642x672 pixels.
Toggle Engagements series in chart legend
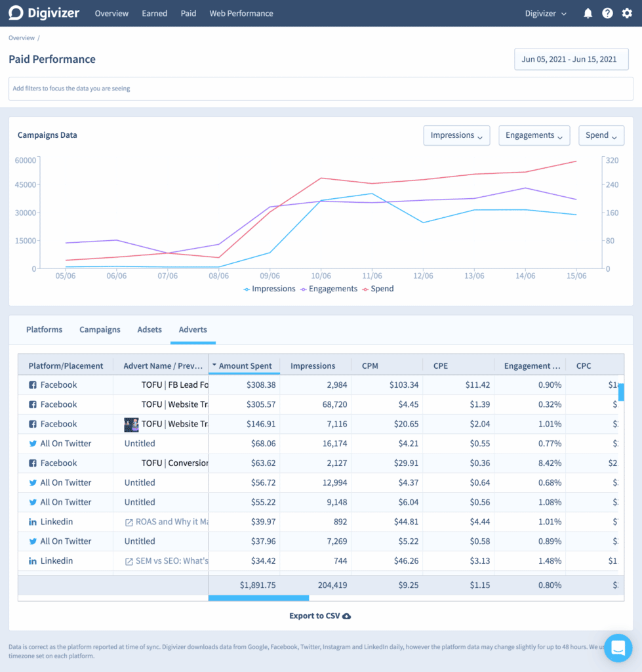[329, 289]
